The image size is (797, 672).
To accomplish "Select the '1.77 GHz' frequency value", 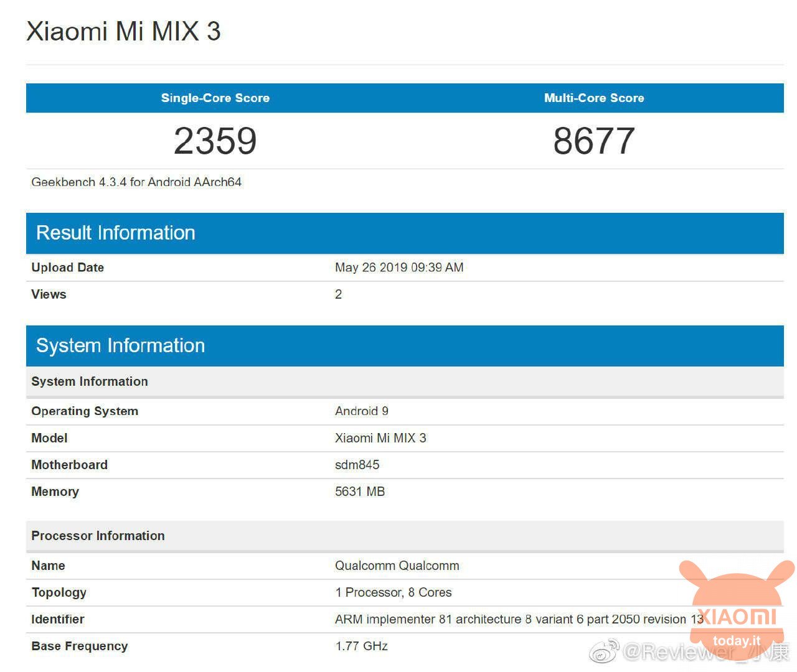I will 362,646.
